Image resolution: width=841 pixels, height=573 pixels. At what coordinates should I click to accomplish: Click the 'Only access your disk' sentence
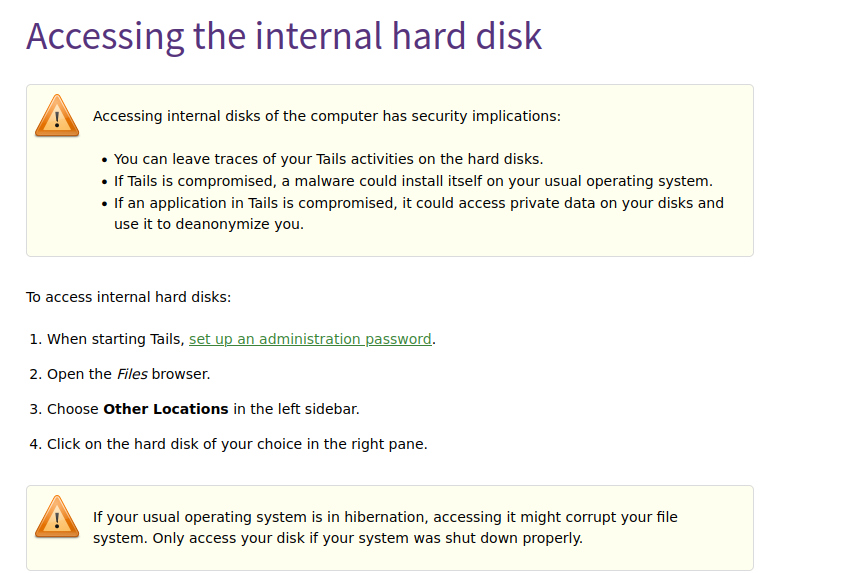click(367, 538)
